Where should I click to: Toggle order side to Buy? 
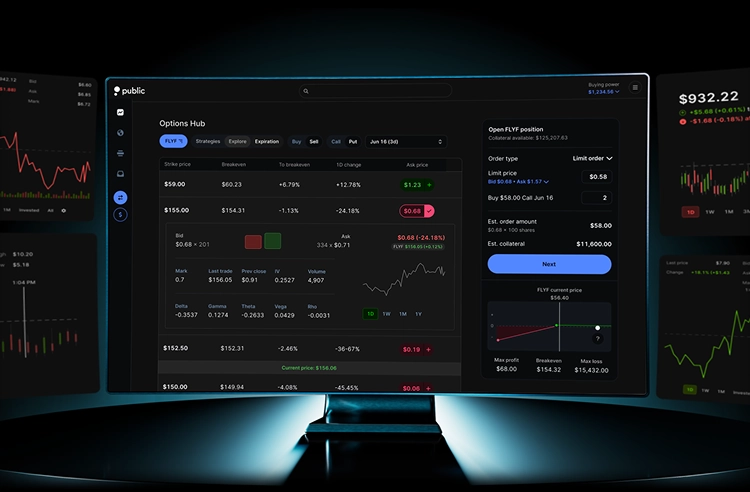point(297,142)
